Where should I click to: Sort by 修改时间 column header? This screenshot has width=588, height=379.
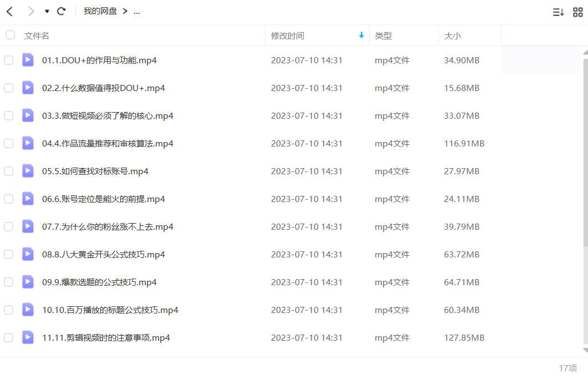pyautogui.click(x=287, y=36)
